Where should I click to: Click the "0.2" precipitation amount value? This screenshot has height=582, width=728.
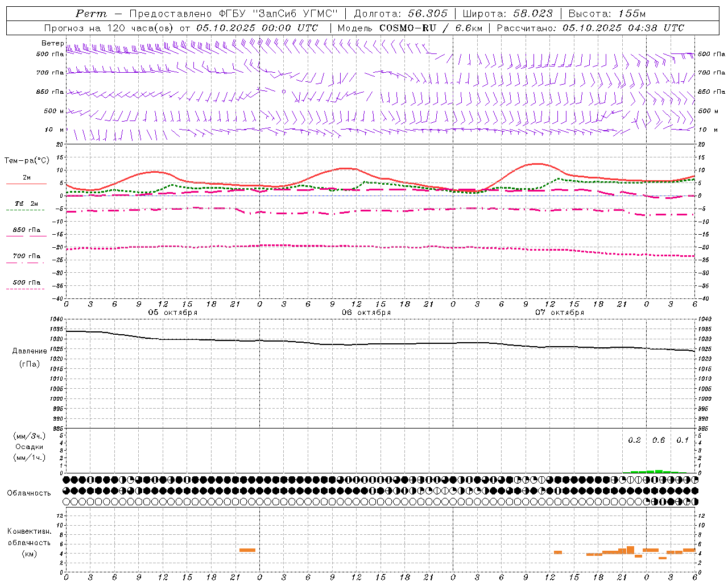pyautogui.click(x=634, y=440)
